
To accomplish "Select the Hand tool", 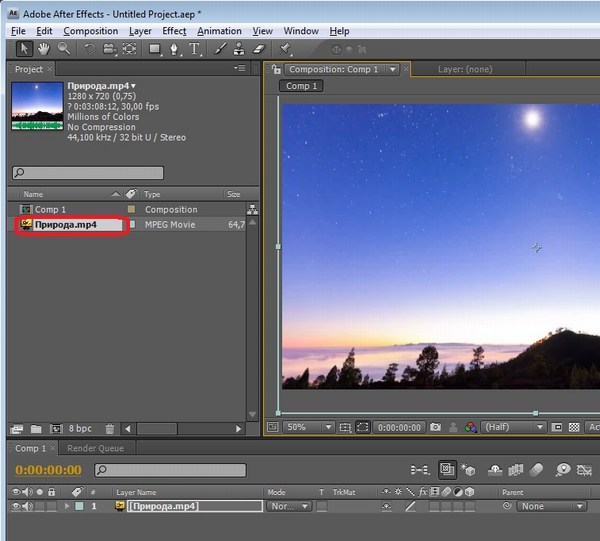I will (x=45, y=48).
